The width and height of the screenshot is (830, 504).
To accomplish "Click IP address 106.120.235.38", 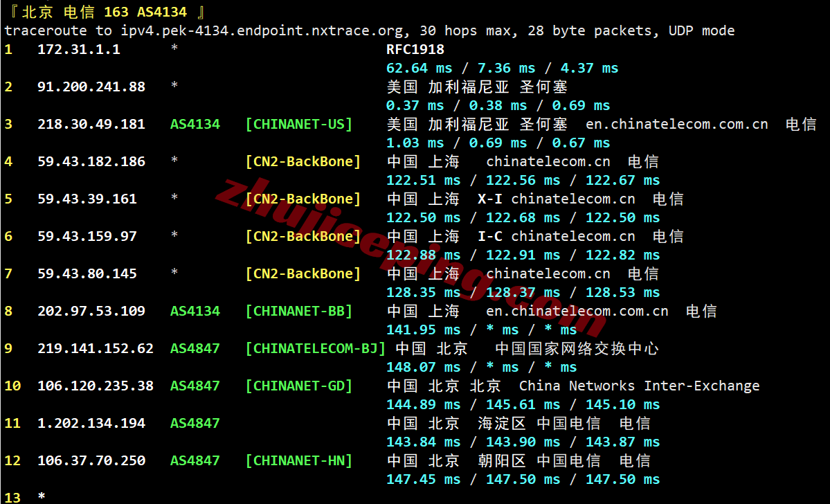I will pos(96,386).
